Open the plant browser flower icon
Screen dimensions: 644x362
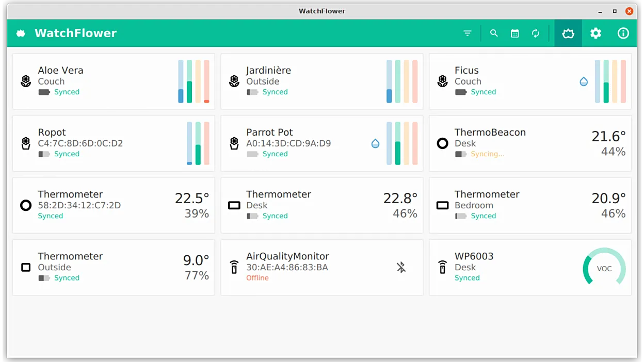(x=568, y=33)
